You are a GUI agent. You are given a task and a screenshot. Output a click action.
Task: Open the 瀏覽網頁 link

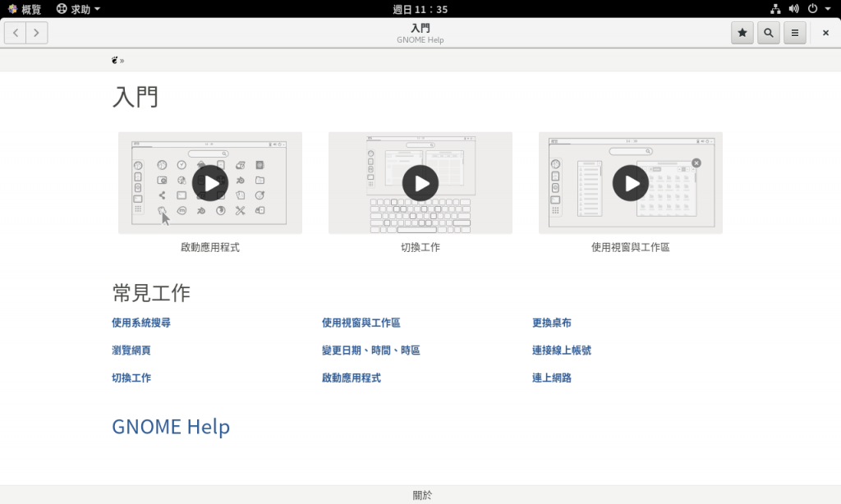pos(131,351)
